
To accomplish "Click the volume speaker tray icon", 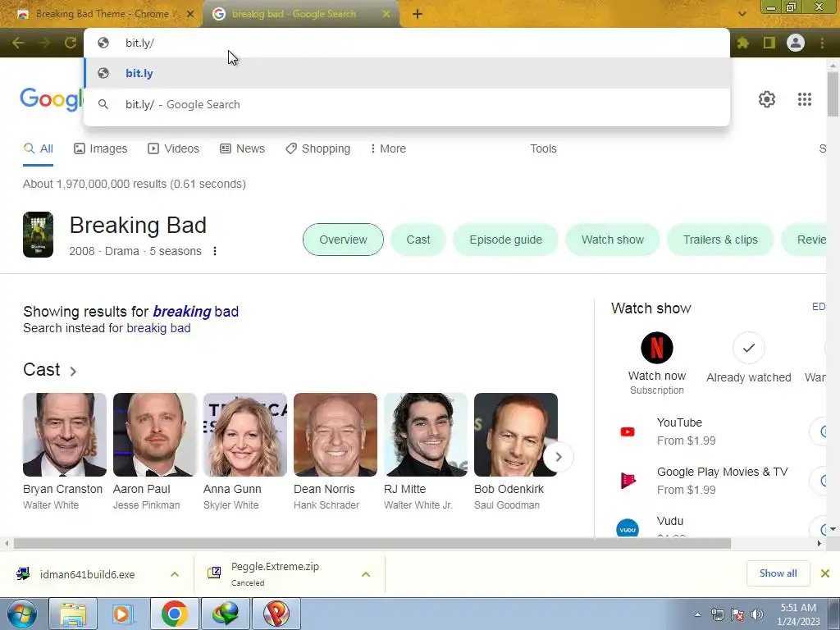I will [x=756, y=614].
